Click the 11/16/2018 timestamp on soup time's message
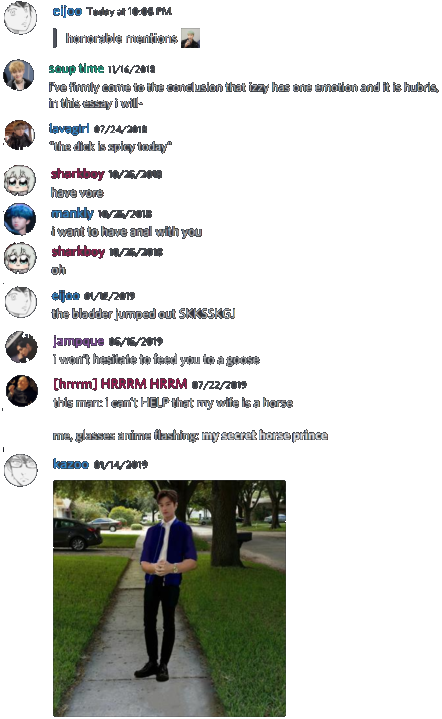 tap(132, 69)
